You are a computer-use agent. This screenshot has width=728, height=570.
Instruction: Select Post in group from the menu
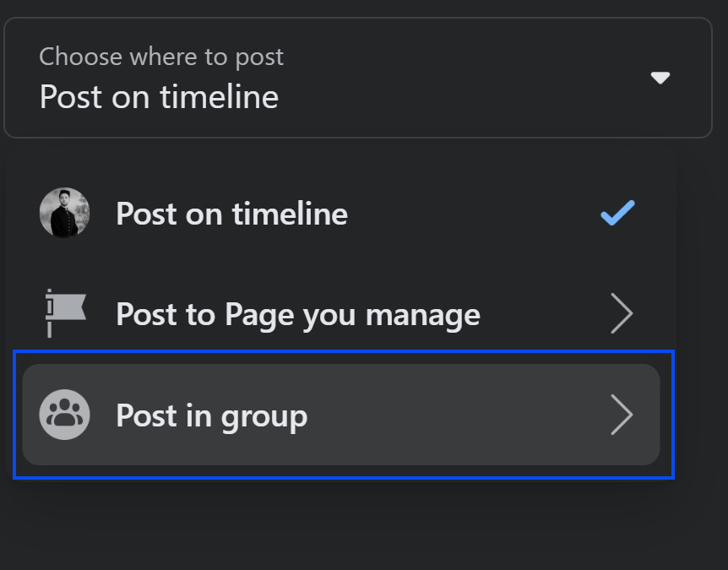pos(212,415)
